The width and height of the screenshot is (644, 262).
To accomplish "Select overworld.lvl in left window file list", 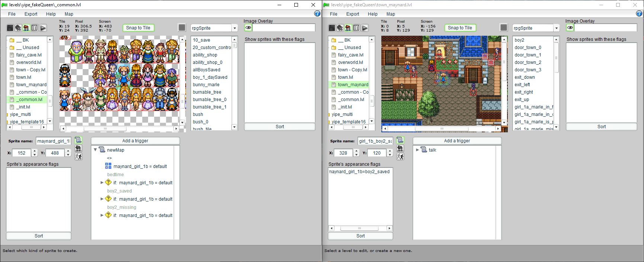I will [29, 62].
